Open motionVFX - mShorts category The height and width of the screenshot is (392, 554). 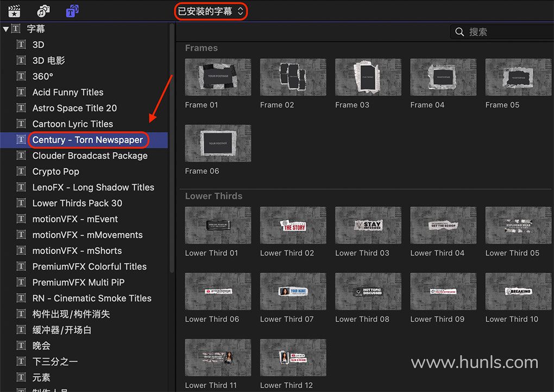point(77,251)
